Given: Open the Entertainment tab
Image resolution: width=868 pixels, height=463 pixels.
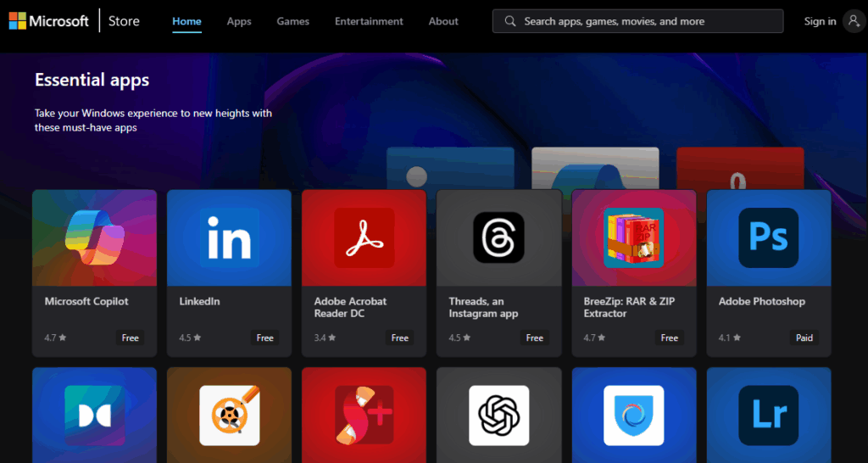Looking at the screenshot, I should tap(370, 21).
